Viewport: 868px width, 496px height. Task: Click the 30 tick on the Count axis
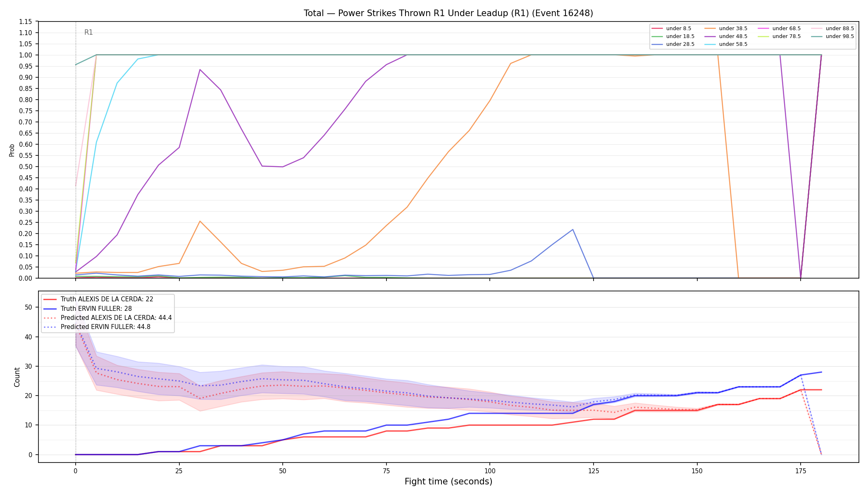pos(28,366)
